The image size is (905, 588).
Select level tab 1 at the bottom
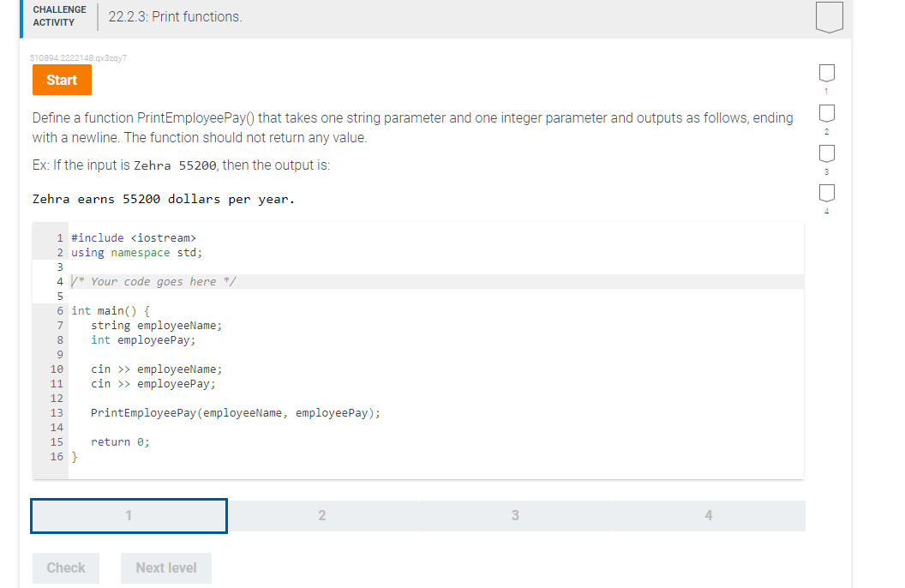point(128,515)
